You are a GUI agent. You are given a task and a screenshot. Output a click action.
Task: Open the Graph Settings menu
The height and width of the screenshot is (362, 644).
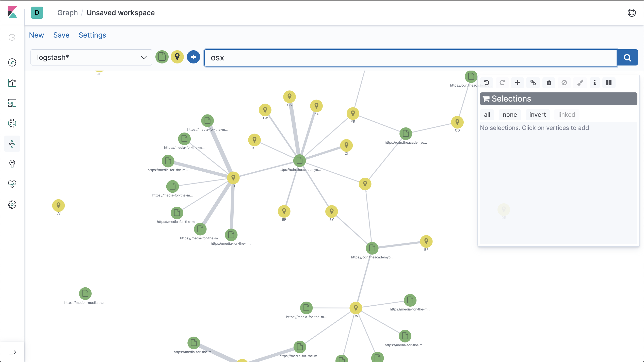point(92,35)
